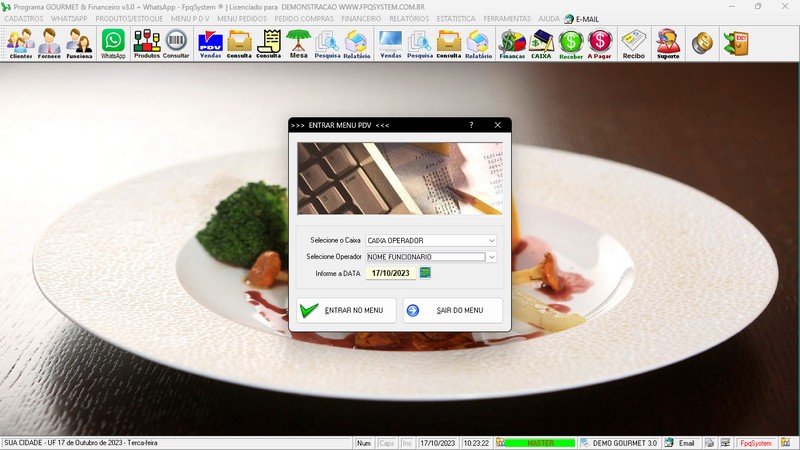
Task: Open the Mesa table icon
Action: click(x=298, y=44)
